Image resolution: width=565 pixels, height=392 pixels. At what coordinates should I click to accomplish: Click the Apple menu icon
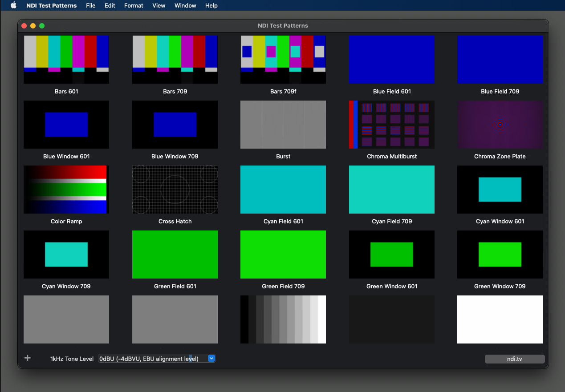[x=13, y=5]
